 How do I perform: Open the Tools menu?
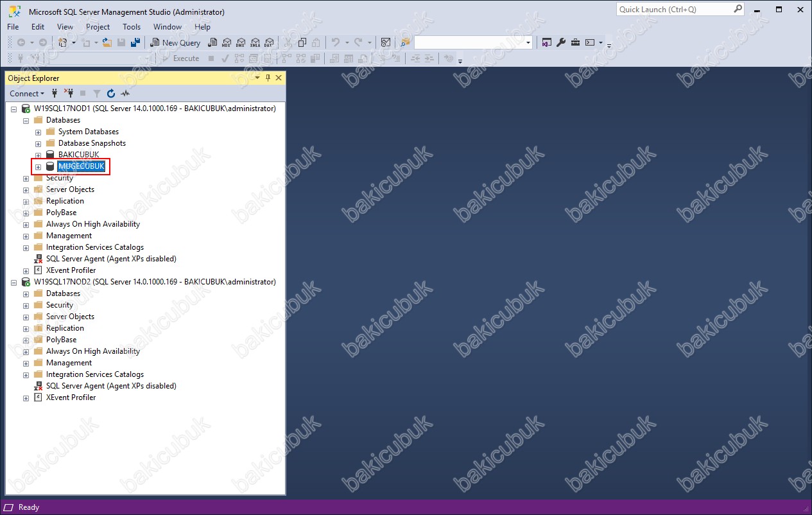(132, 27)
